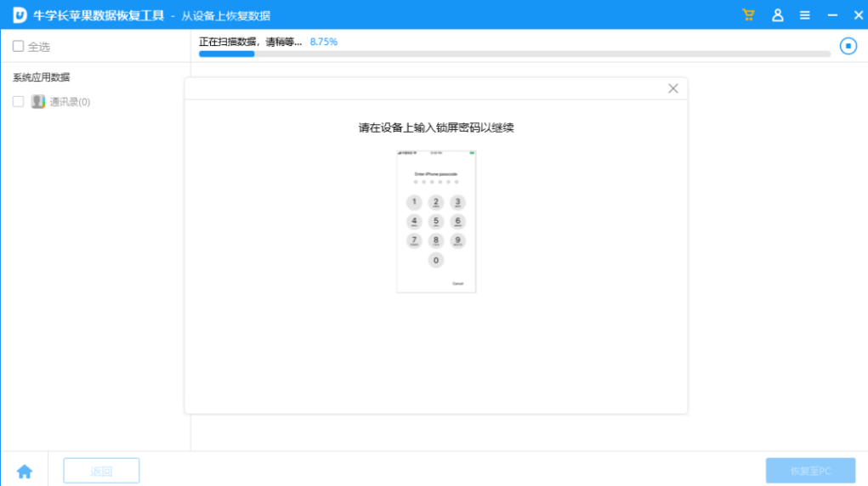
Task: Open the user account icon
Action: coord(777,15)
